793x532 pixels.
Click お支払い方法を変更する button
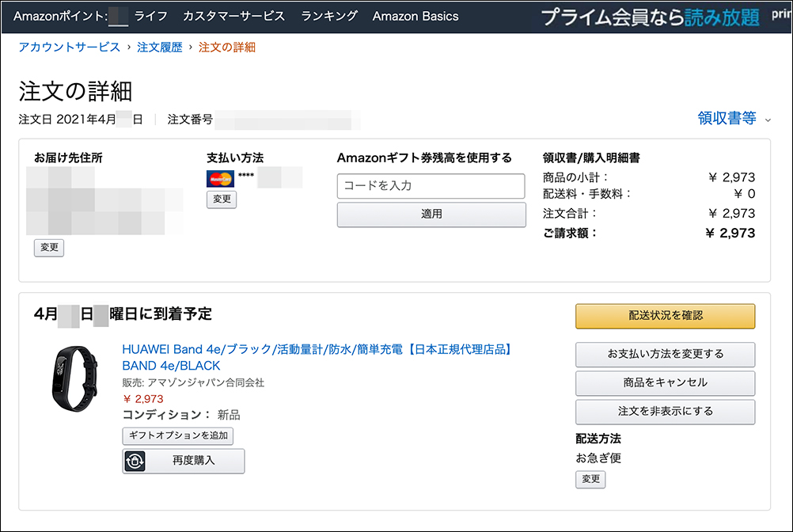pos(665,355)
